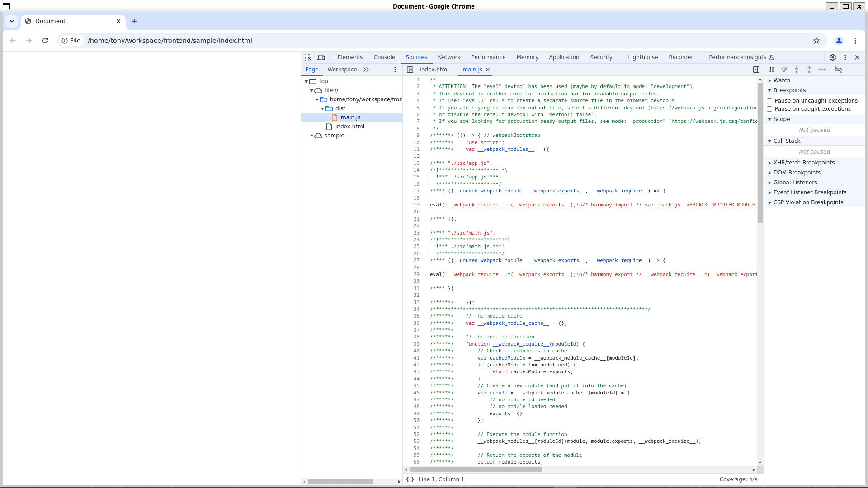Close the main.js editor tab
868x488 pixels.
[x=488, y=70]
